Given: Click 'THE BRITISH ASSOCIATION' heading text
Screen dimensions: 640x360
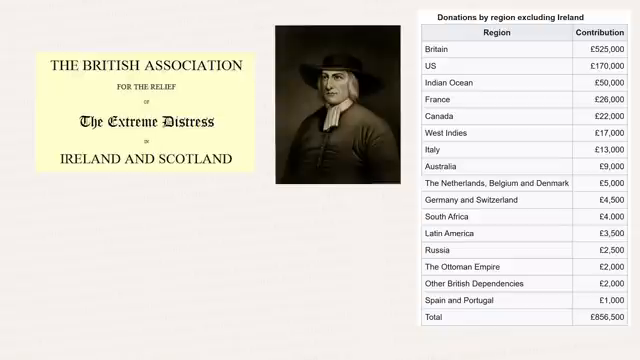Looking at the screenshot, I should 146,65.
